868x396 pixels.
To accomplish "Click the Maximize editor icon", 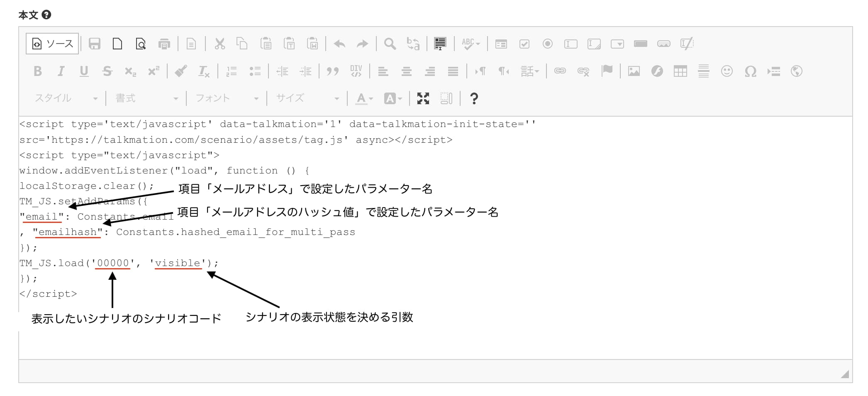I will 423,98.
